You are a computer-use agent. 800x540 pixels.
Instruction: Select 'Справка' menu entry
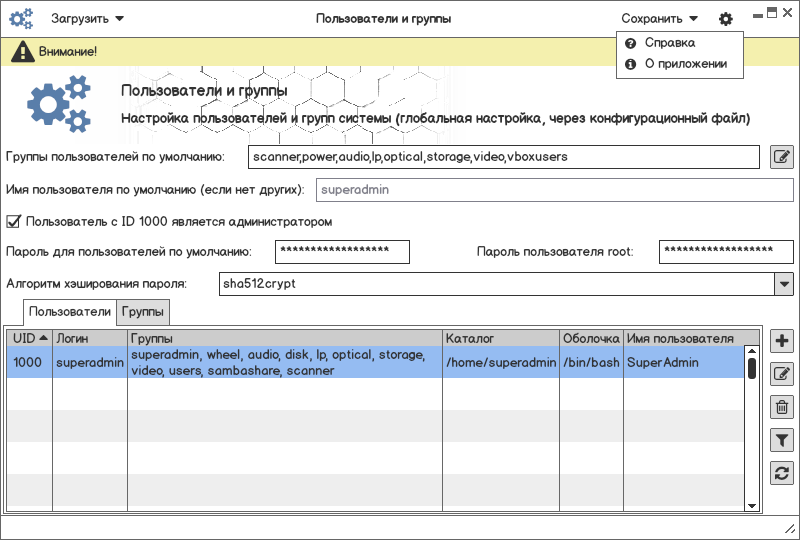point(669,43)
